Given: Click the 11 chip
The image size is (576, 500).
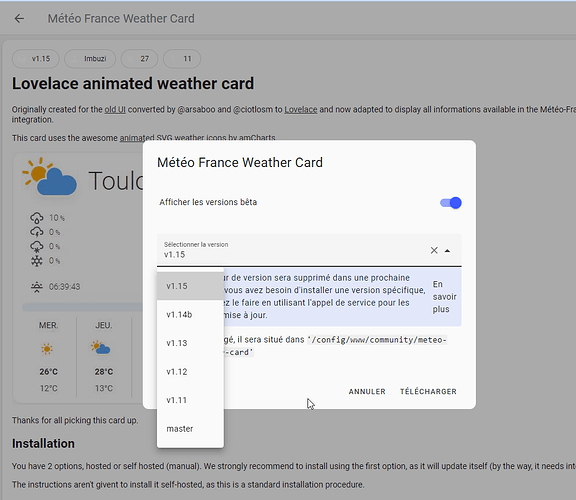Looking at the screenshot, I should click(x=182, y=59).
